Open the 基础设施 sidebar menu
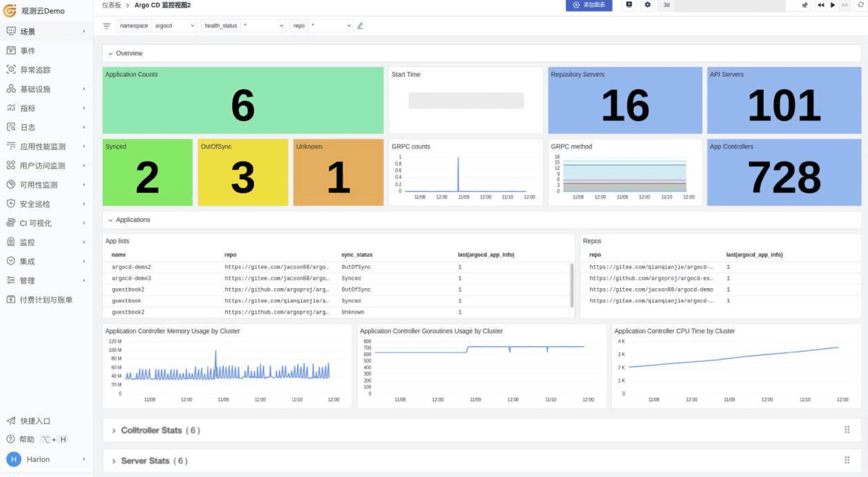The image size is (868, 477). pos(47,89)
